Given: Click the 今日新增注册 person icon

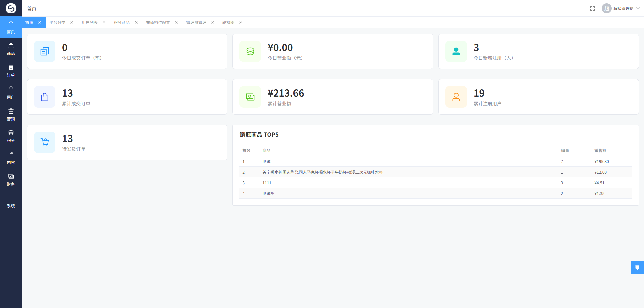Looking at the screenshot, I should coord(456,51).
